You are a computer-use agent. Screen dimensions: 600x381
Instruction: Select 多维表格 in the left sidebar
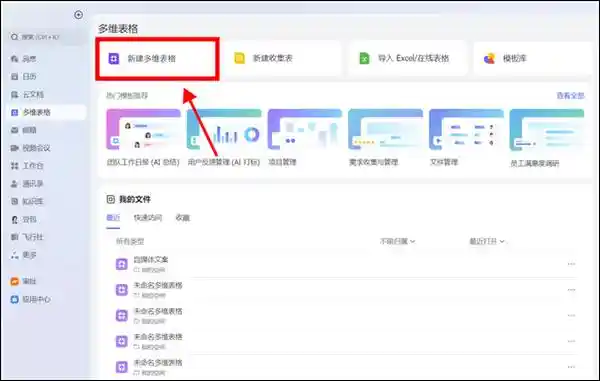click(47, 112)
